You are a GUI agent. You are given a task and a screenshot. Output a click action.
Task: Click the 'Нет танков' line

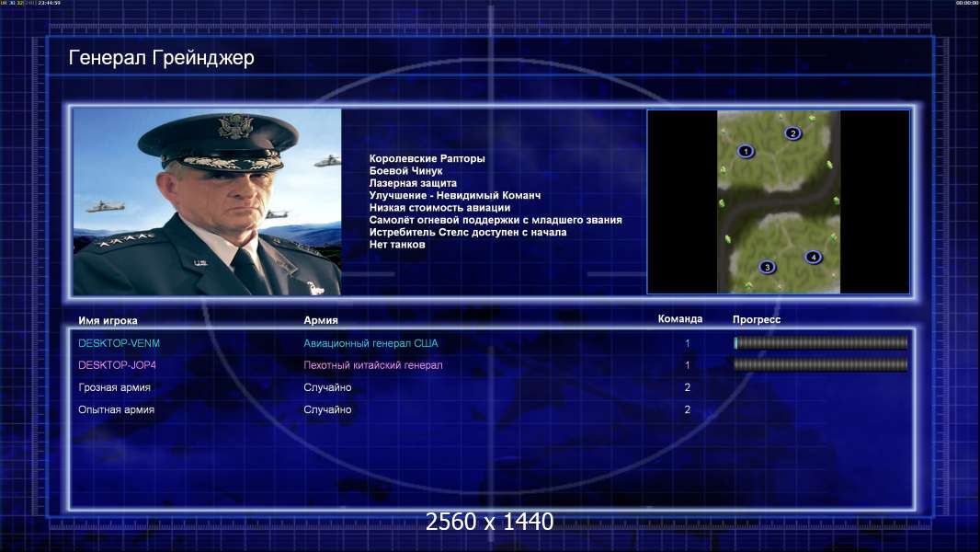pyautogui.click(x=397, y=245)
